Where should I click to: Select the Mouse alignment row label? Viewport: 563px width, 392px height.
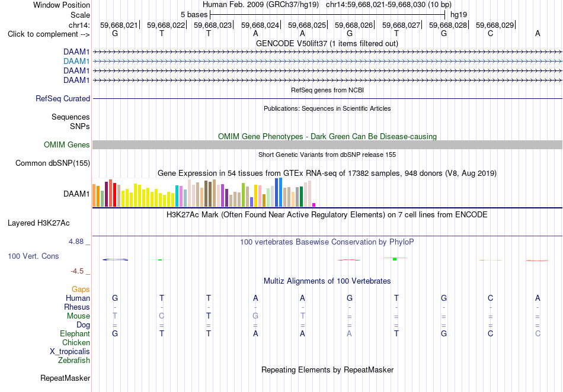pyautogui.click(x=78, y=316)
